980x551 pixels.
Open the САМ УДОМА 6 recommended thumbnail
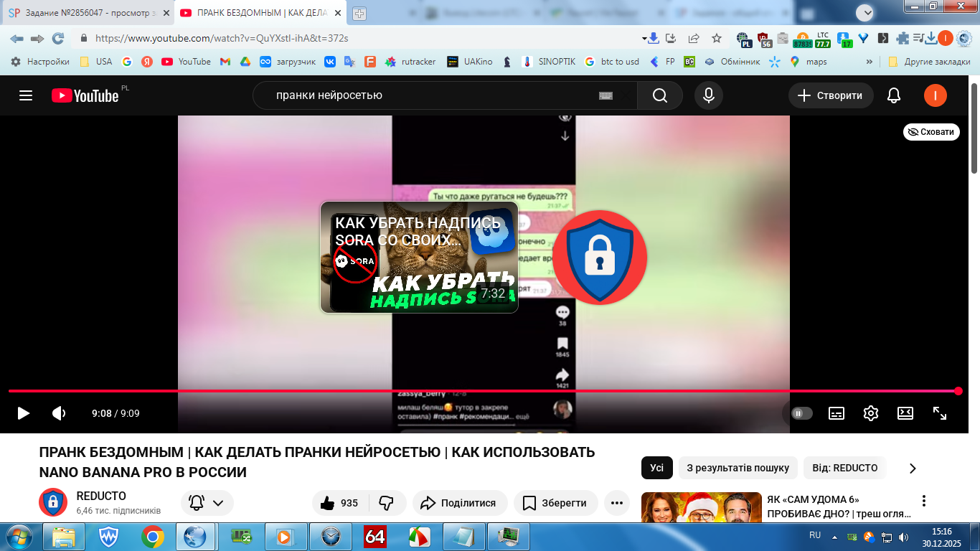(702, 507)
